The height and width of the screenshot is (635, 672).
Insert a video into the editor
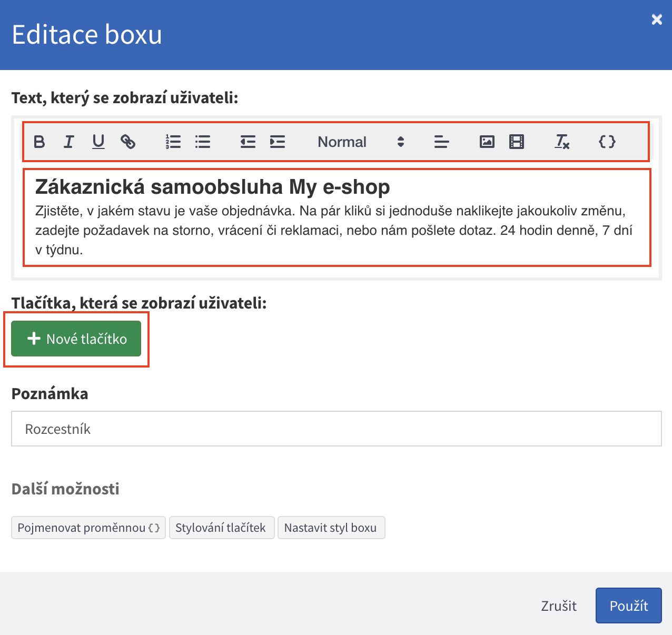pyautogui.click(x=517, y=142)
